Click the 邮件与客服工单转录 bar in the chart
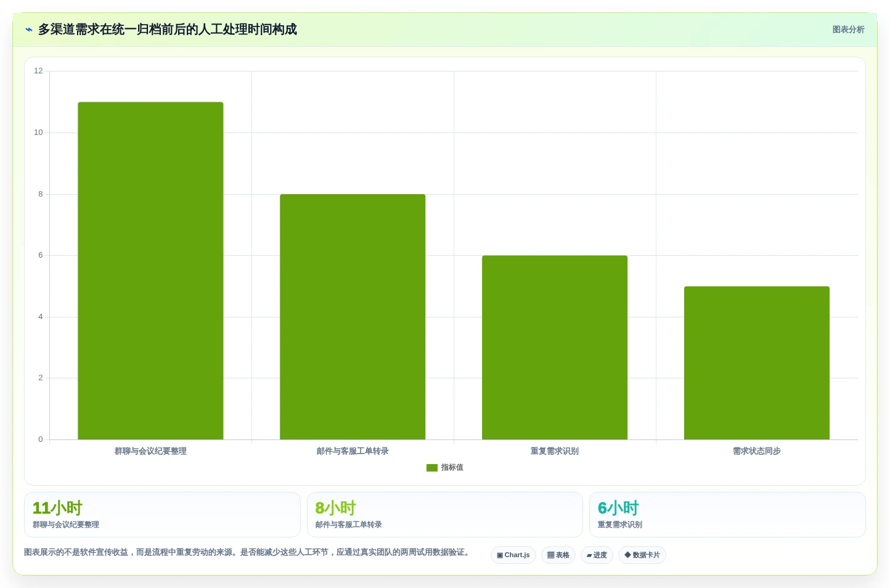Image resolution: width=890 pixels, height=588 pixels. click(353, 317)
